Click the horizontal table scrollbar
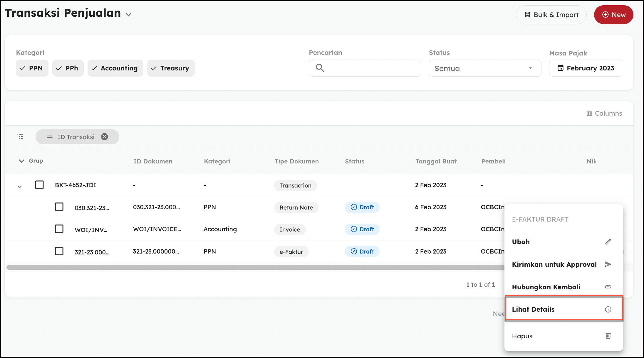 pos(255,267)
